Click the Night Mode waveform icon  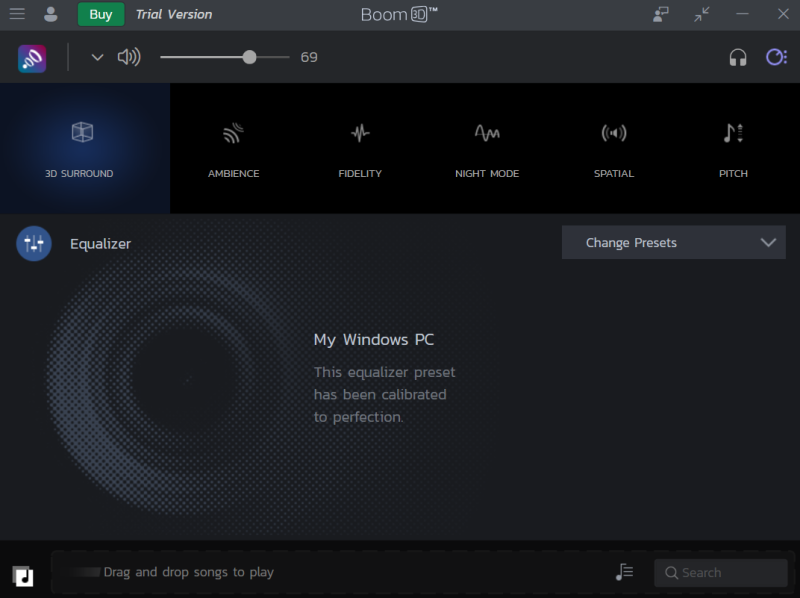click(x=487, y=133)
